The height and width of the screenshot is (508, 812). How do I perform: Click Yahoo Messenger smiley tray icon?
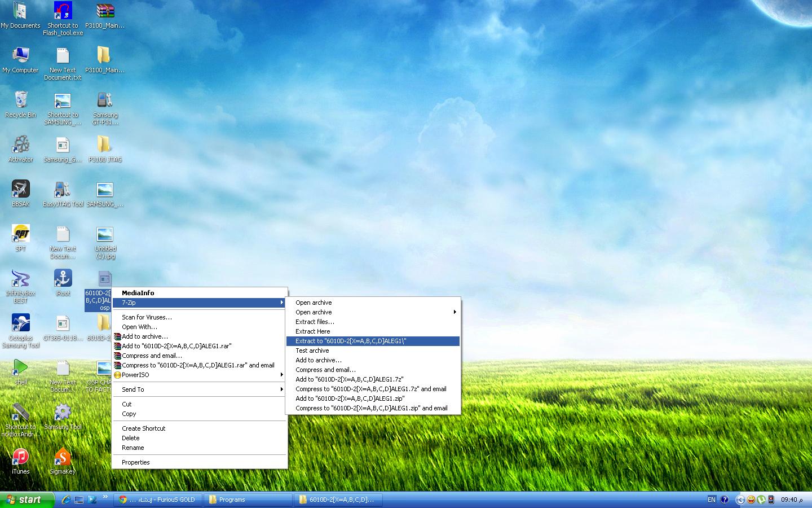click(x=751, y=500)
